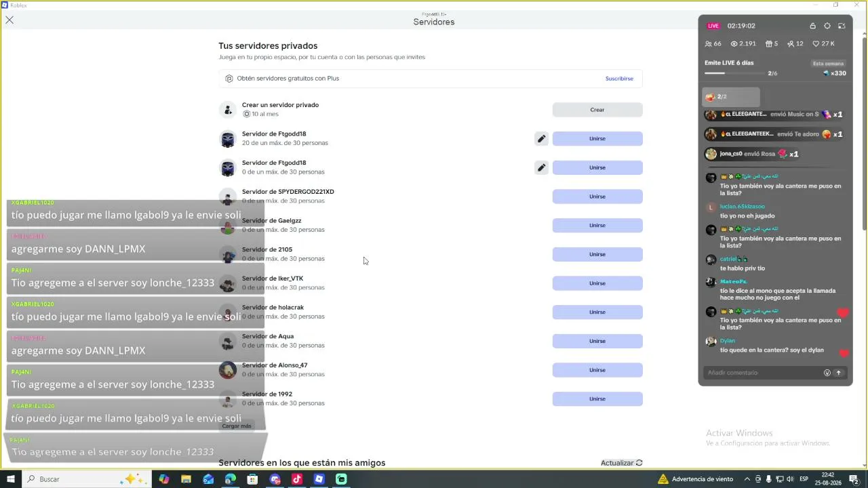
Task: Open TikTok from the taskbar
Action: [x=297, y=479]
